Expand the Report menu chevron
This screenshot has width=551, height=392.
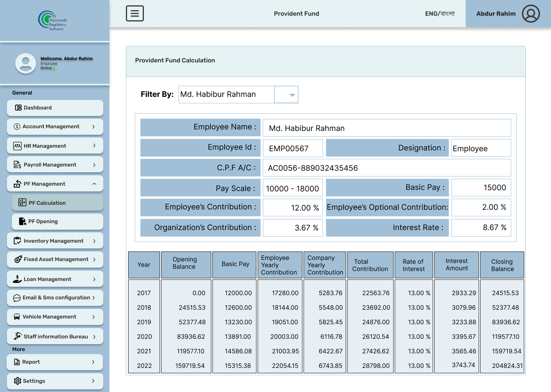coord(93,362)
